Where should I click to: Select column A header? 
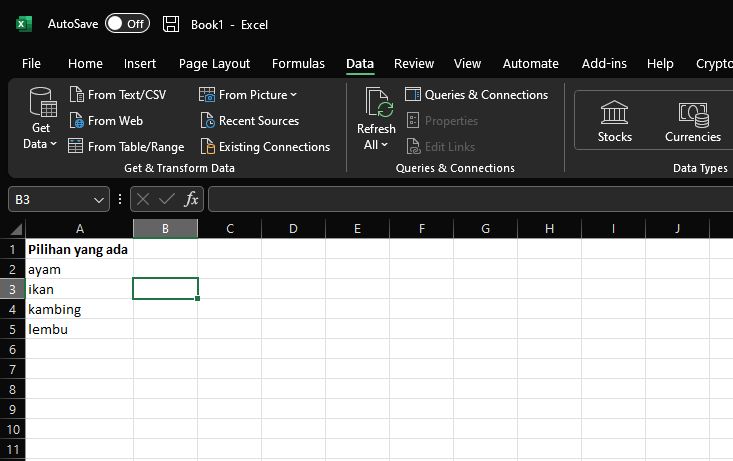pos(79,229)
